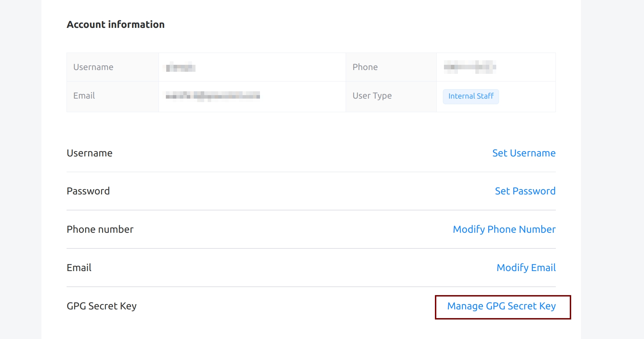Click the Set Username link
This screenshot has height=339, width=644.
click(x=523, y=153)
